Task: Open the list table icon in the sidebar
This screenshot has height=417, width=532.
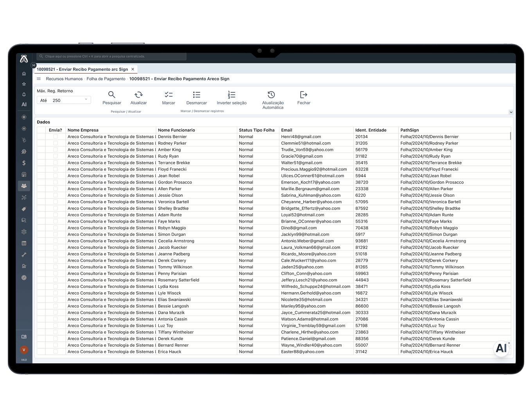Action: pos(24,243)
